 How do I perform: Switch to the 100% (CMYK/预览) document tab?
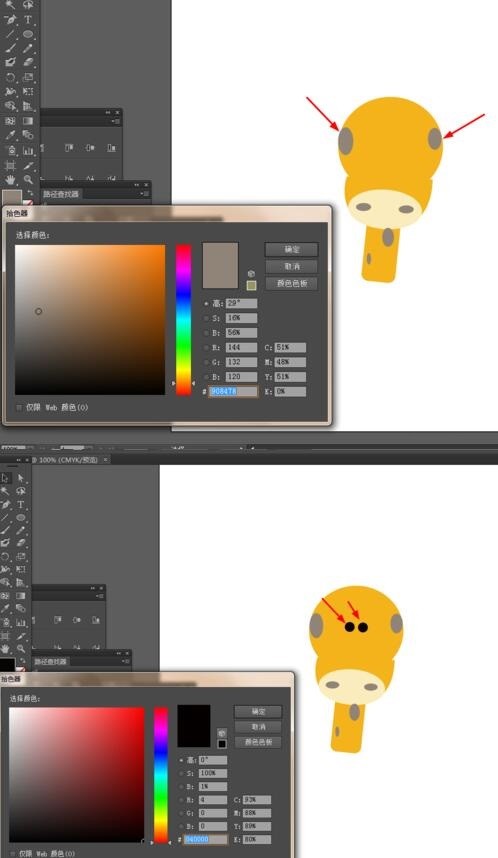[68, 460]
